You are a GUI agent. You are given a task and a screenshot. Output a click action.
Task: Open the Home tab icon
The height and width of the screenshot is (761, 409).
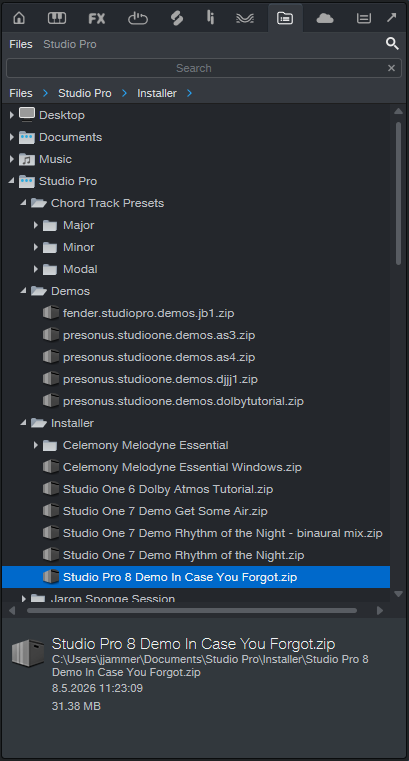click(x=19, y=18)
